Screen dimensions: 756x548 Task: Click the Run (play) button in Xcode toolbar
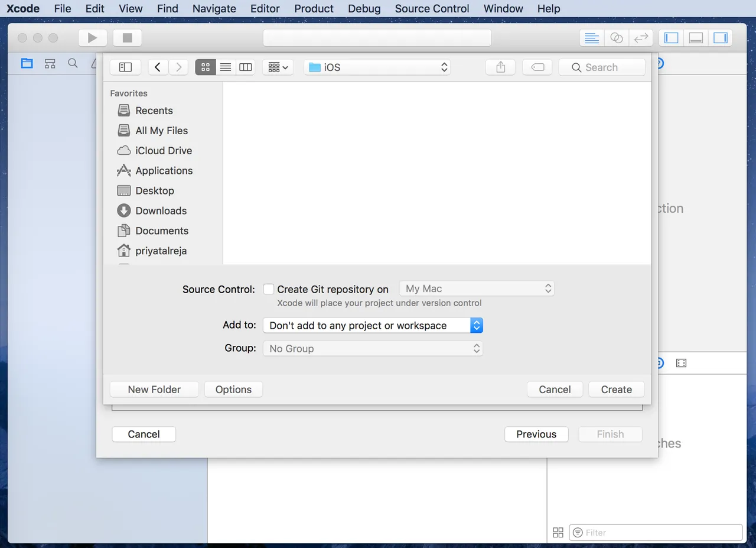pyautogui.click(x=92, y=38)
